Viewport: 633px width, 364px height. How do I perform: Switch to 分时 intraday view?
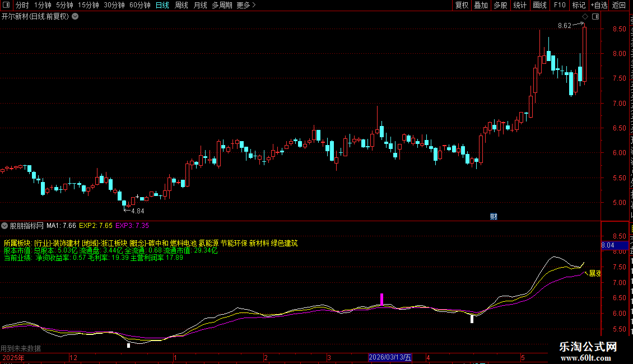tap(22, 5)
